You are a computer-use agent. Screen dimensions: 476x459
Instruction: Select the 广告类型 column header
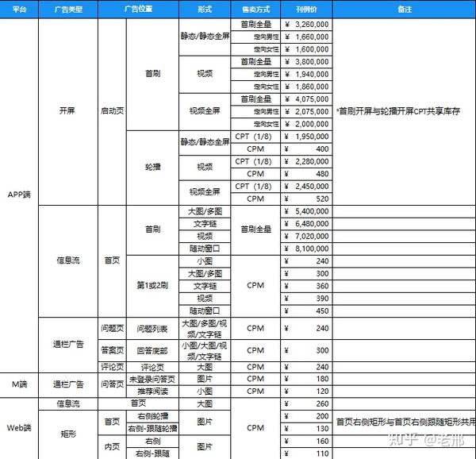pos(68,9)
